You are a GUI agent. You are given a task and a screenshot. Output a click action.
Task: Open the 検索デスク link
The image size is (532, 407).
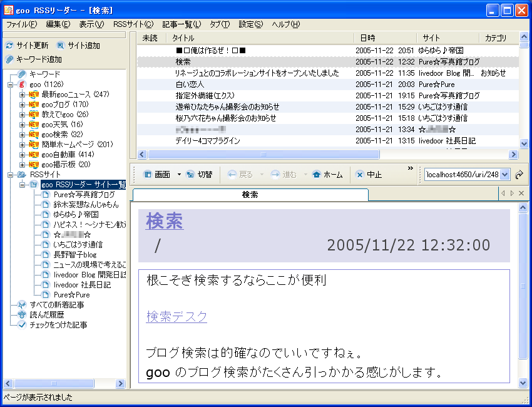pos(176,316)
